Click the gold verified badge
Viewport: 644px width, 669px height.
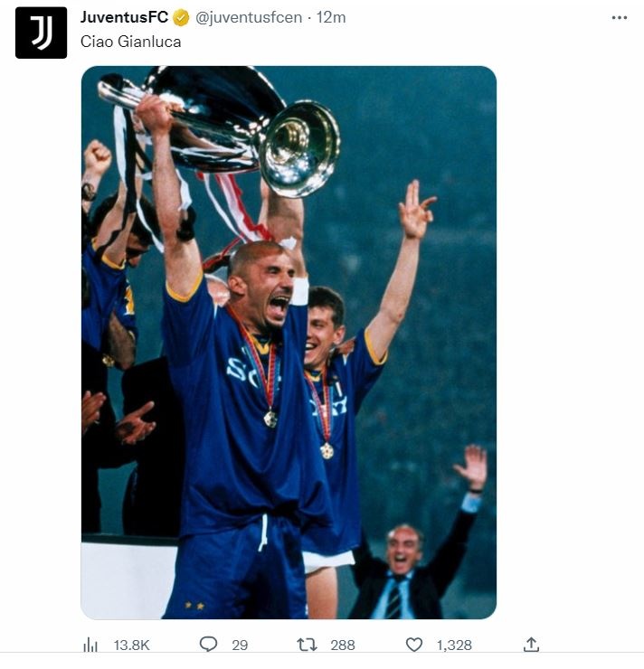click(181, 18)
